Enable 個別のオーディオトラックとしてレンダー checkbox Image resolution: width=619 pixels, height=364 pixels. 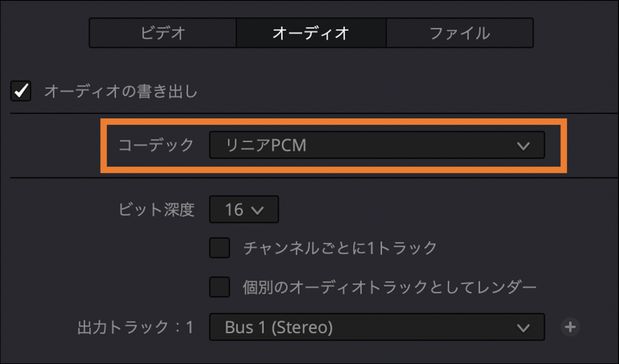tap(219, 287)
